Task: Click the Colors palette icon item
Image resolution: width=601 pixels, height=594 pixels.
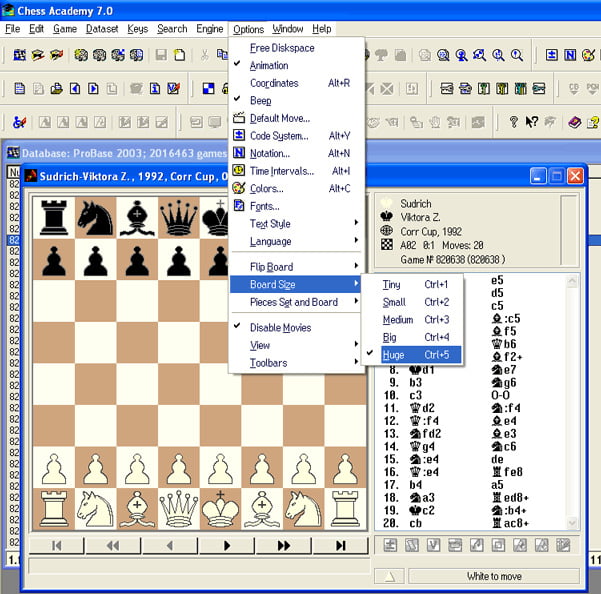Action: coord(265,188)
